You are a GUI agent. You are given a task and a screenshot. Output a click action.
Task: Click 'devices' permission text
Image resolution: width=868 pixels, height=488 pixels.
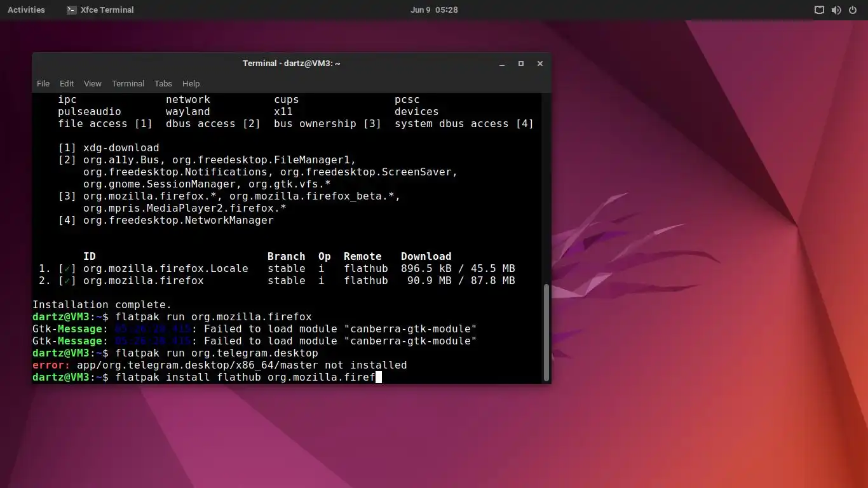(417, 112)
